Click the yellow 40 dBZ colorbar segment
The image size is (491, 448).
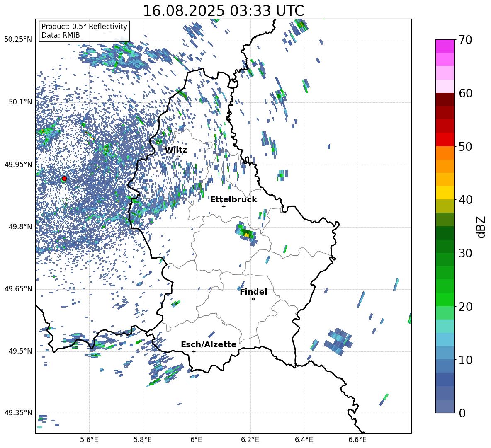pos(445,193)
